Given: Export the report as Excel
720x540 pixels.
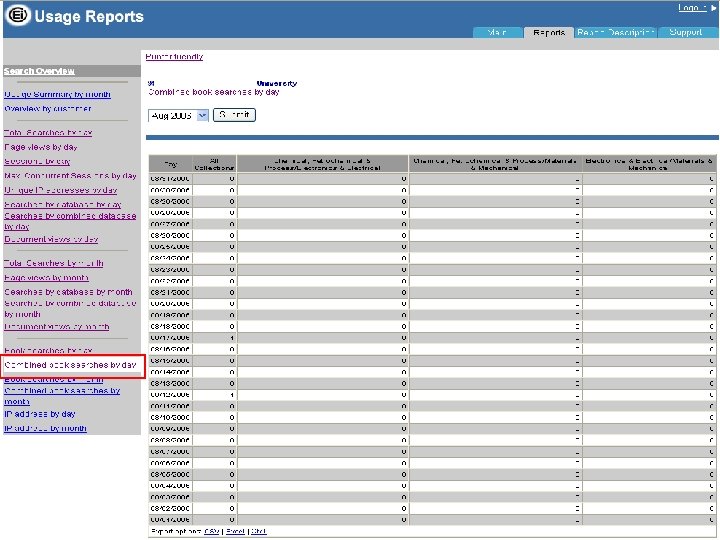Looking at the screenshot, I should [x=235, y=531].
